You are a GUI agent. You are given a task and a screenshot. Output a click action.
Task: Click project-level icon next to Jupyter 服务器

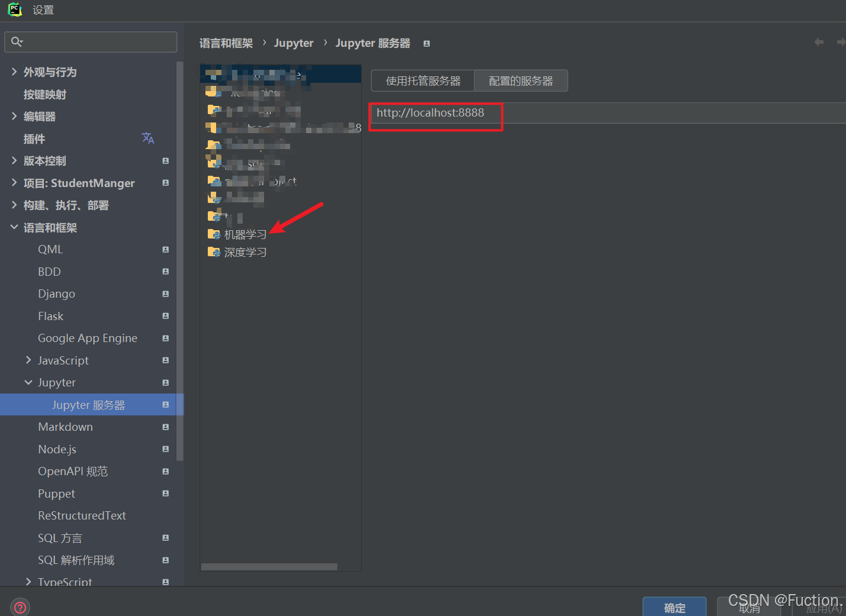(x=166, y=405)
